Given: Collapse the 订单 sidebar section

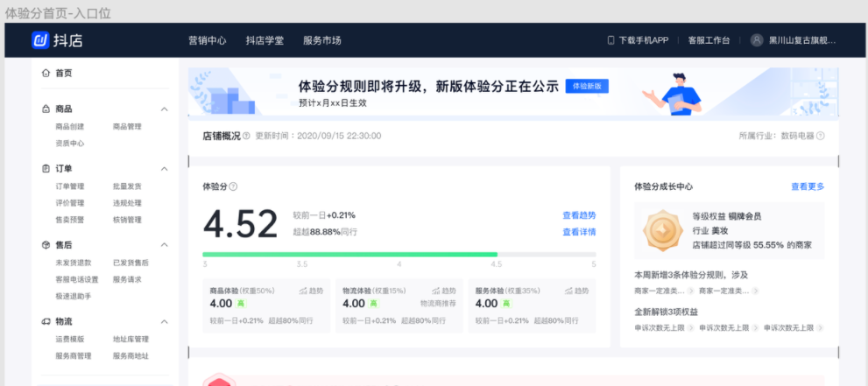Looking at the screenshot, I should tap(165, 169).
